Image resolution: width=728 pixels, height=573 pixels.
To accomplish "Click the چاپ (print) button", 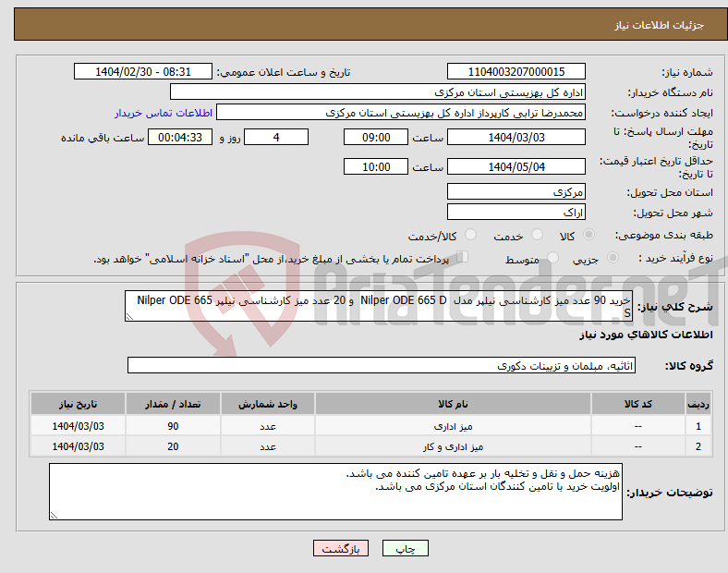I will click(405, 548).
